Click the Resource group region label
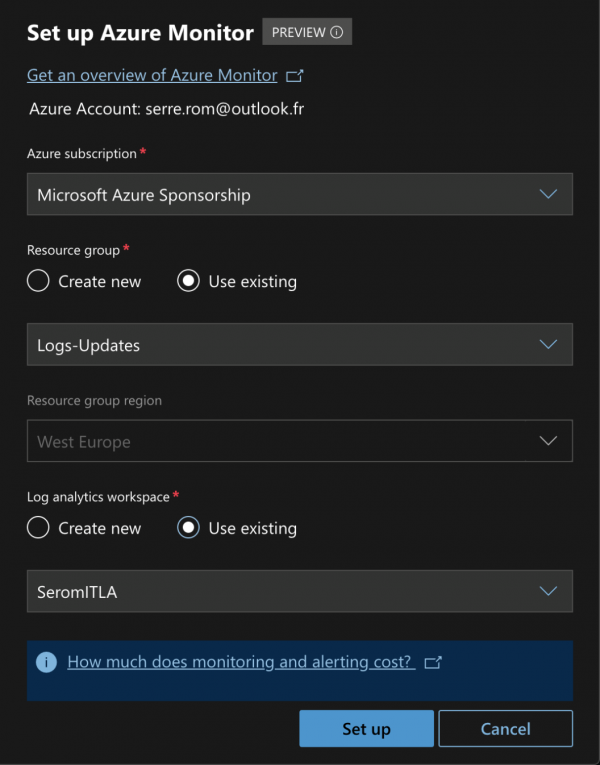This screenshot has height=765, width=600. click(94, 401)
